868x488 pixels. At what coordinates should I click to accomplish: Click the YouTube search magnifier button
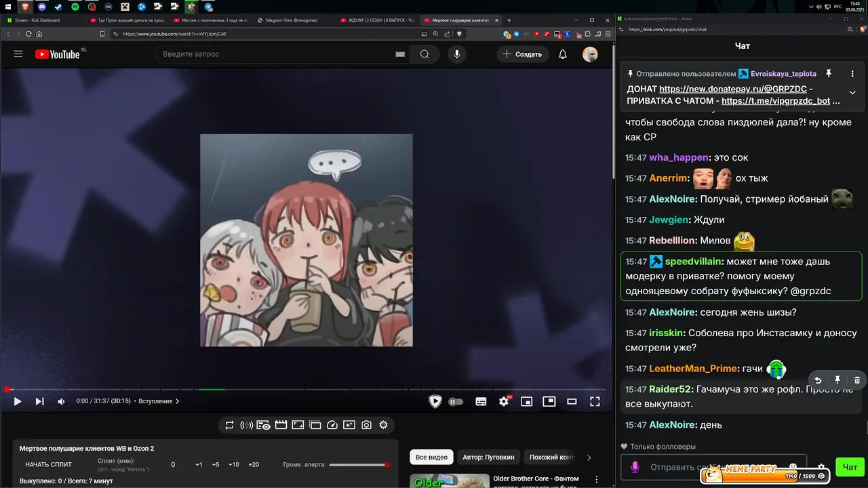point(425,54)
